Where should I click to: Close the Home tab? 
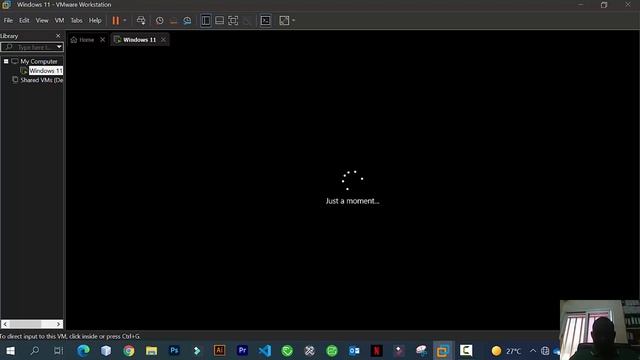102,40
